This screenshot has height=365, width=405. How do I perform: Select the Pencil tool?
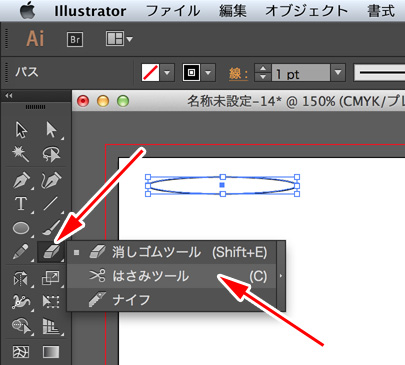(x=21, y=252)
